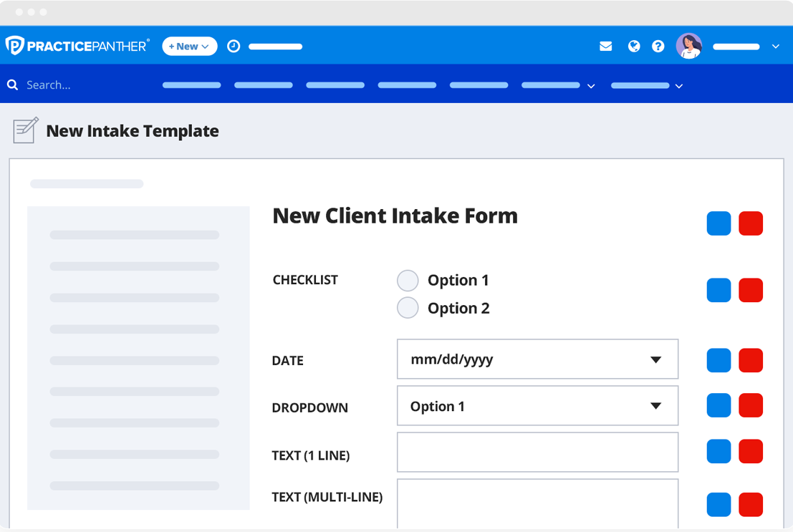Click the Search... field in navigation bar
793x532 pixels.
(72, 85)
